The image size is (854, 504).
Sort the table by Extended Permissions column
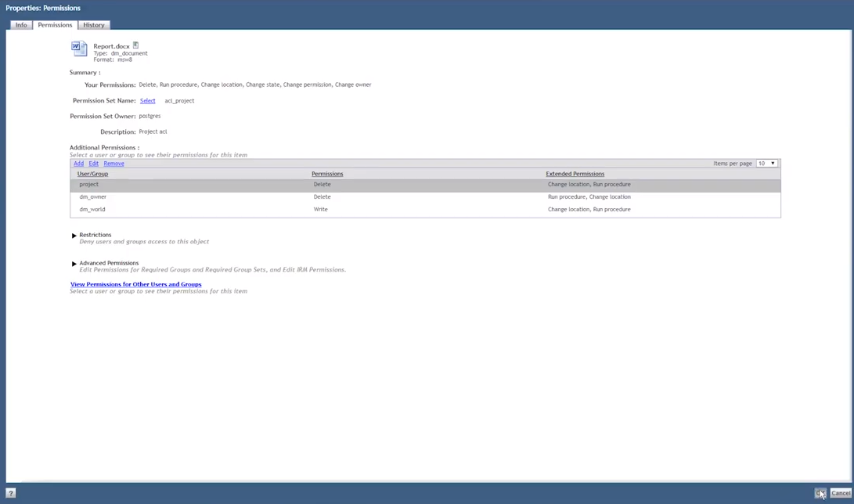[575, 173]
